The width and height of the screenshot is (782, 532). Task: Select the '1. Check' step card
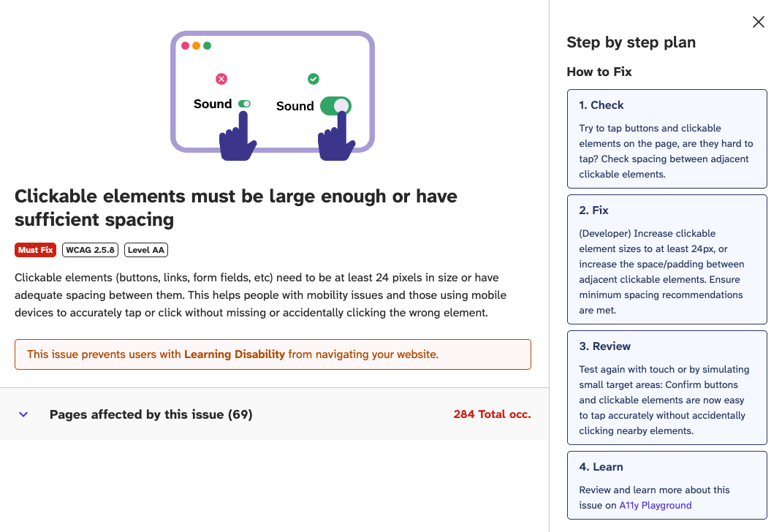(667, 139)
